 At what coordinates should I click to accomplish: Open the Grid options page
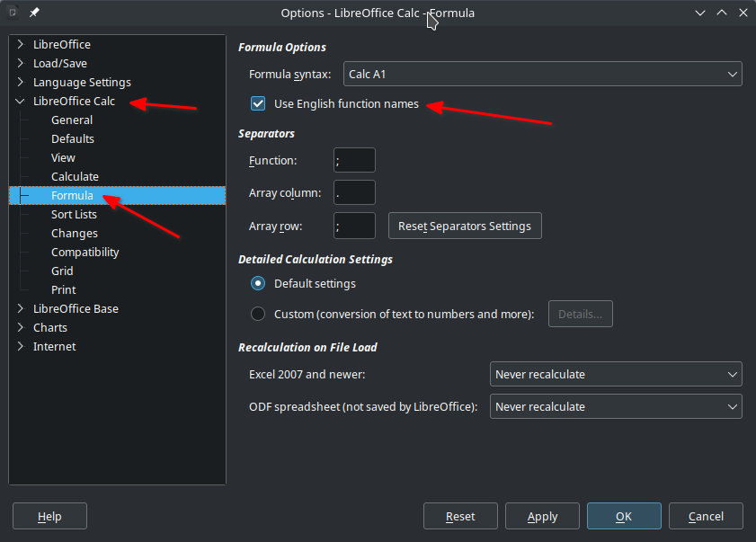(x=62, y=271)
